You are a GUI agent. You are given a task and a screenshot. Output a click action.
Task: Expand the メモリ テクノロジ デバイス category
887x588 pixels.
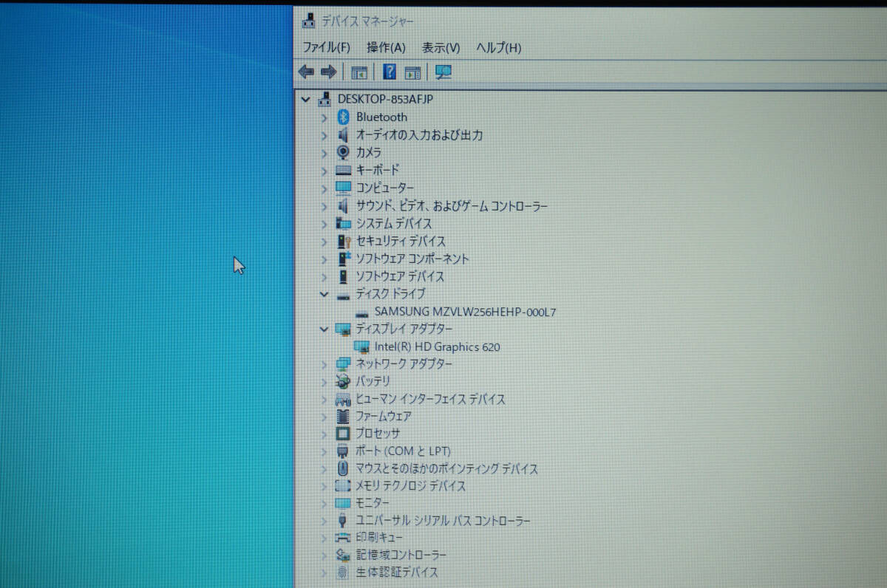tap(324, 486)
